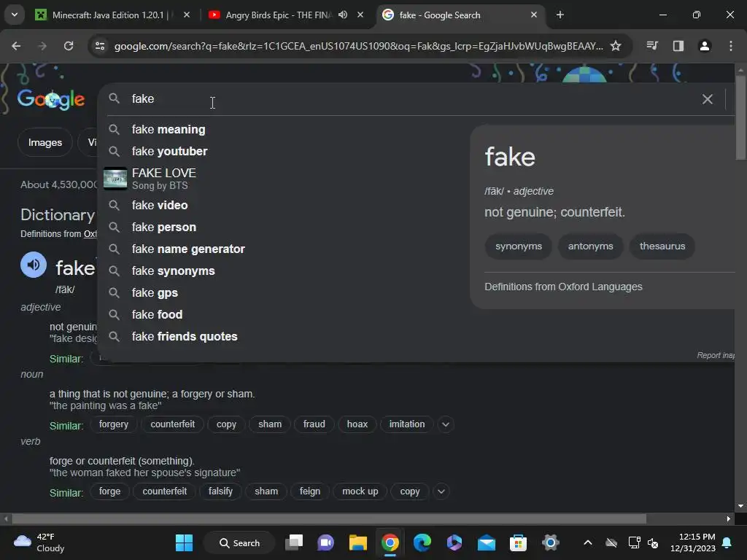Click the horizontal scrollbar right arrow

(x=729, y=518)
